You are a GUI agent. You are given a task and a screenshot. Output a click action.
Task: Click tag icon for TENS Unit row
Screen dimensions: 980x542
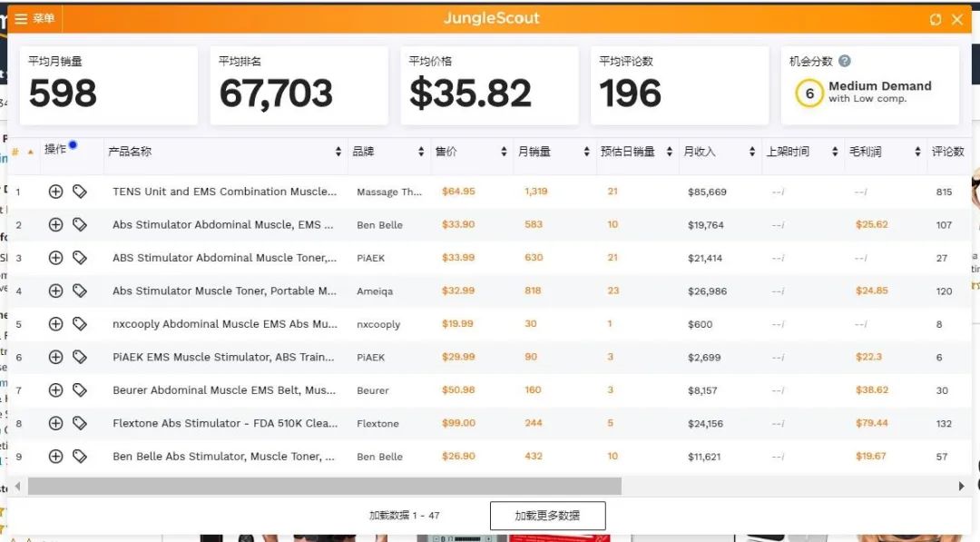click(x=79, y=192)
